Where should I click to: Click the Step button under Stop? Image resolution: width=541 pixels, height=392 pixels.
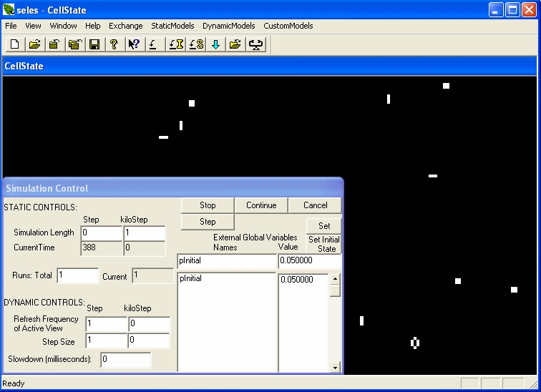[208, 222]
